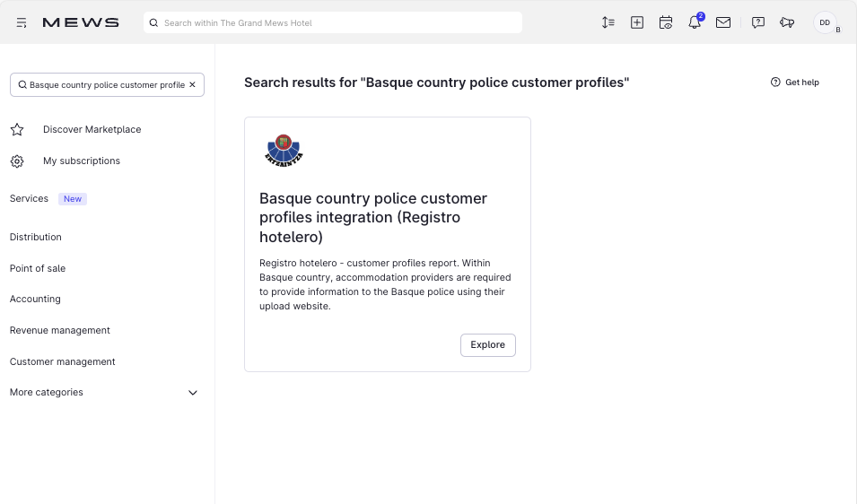Open the Basque country police integration title
This screenshot has width=857, height=504.
pyautogui.click(x=373, y=217)
